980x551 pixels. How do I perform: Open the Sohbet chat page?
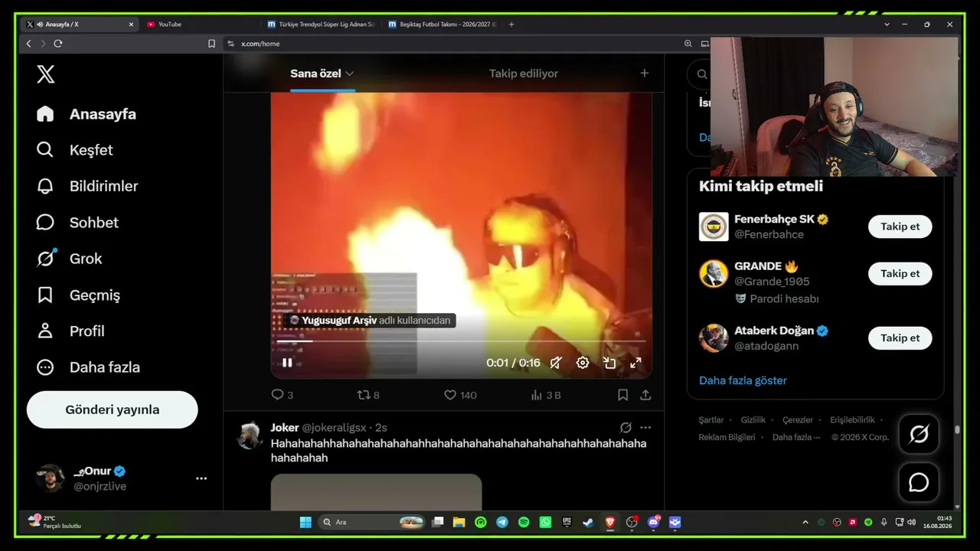pyautogui.click(x=78, y=223)
